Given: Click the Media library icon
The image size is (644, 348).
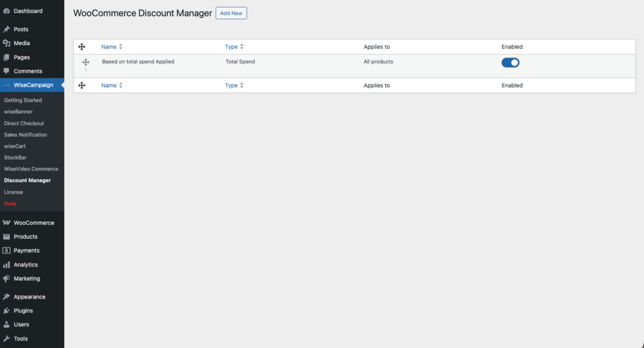Looking at the screenshot, I should pos(6,43).
